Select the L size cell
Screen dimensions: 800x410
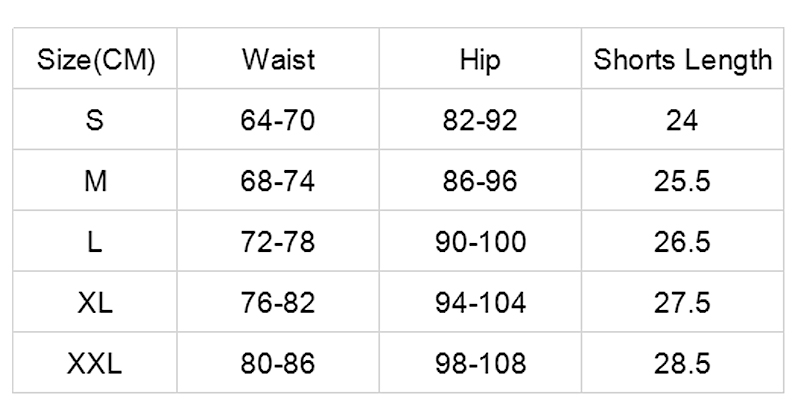click(95, 243)
